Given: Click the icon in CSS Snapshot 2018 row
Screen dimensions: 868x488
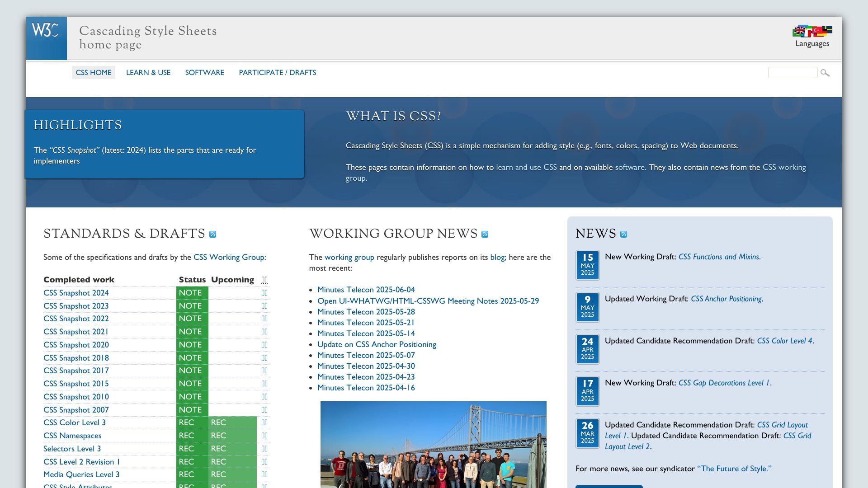Looking at the screenshot, I should click(264, 358).
